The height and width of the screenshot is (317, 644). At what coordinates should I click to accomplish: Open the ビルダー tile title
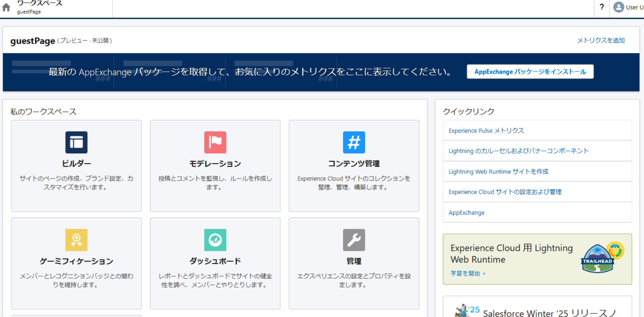click(x=77, y=163)
